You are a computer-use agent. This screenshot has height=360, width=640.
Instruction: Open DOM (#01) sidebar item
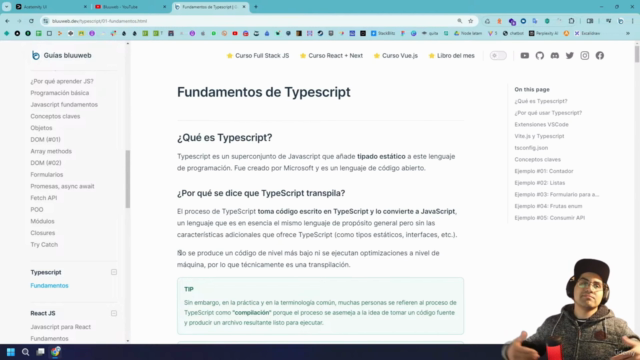pos(45,140)
